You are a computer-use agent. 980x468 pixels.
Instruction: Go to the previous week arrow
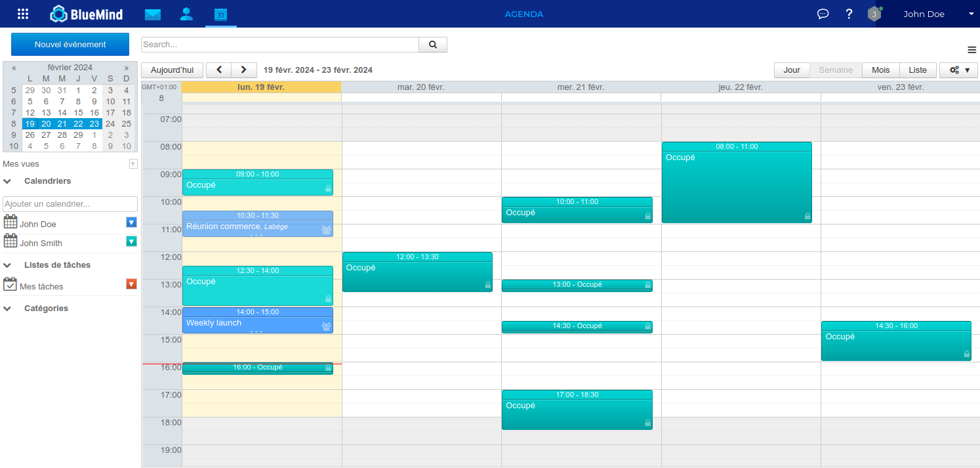tap(219, 70)
